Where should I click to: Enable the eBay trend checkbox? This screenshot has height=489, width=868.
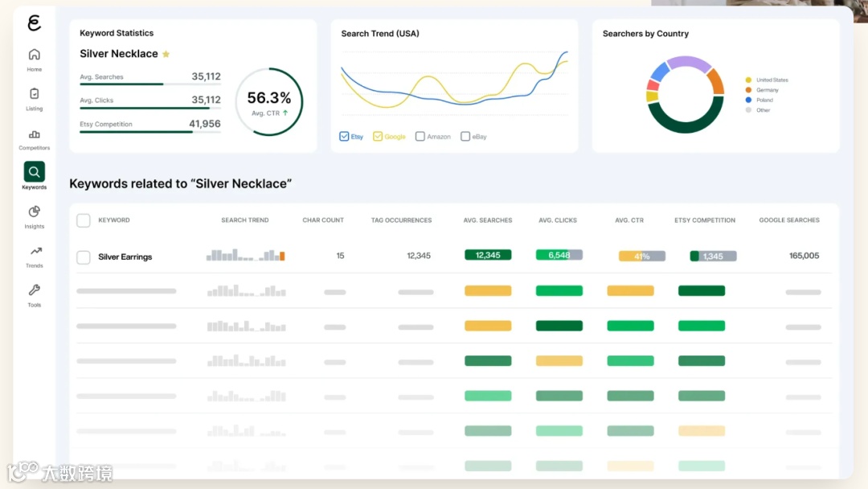(465, 136)
